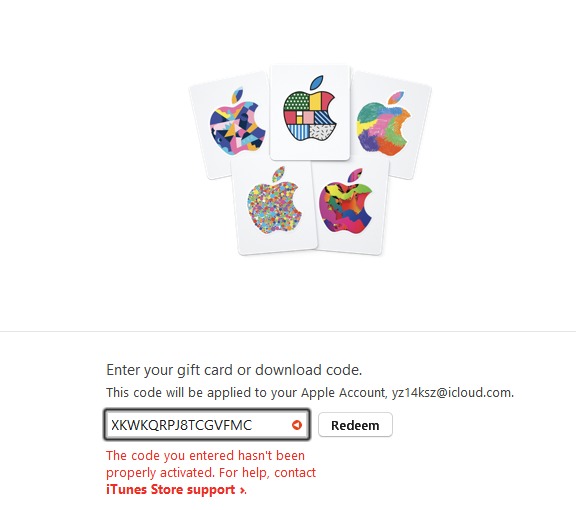Select the top-right card with crayon-colored Apple
576x510 pixels.
pos(390,125)
